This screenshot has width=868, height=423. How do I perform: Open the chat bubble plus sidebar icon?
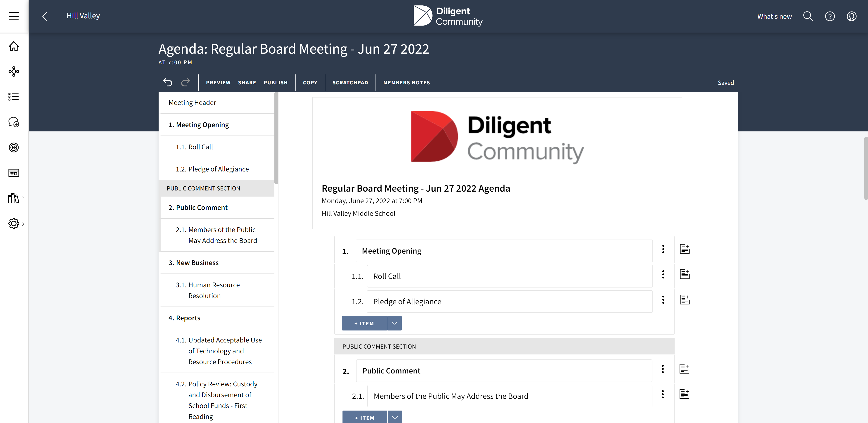(14, 122)
